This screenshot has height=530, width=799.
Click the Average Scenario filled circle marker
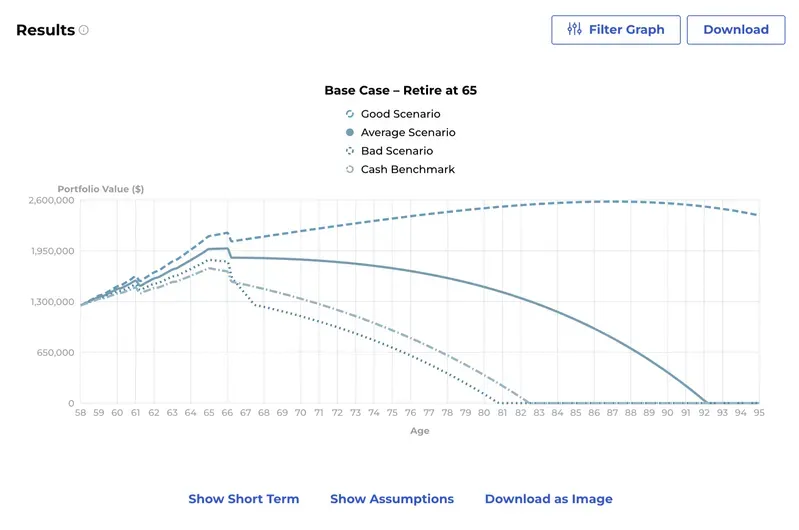tap(350, 132)
